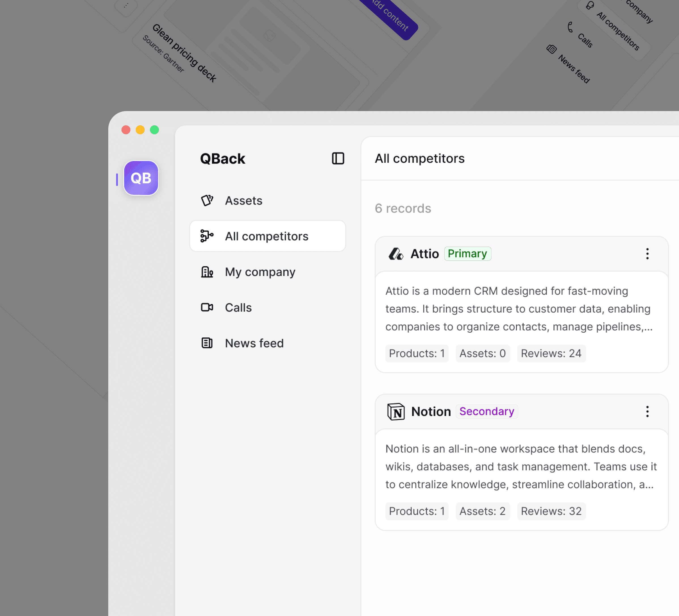Click the Calls video camera icon
This screenshot has width=679, height=616.
tap(207, 307)
